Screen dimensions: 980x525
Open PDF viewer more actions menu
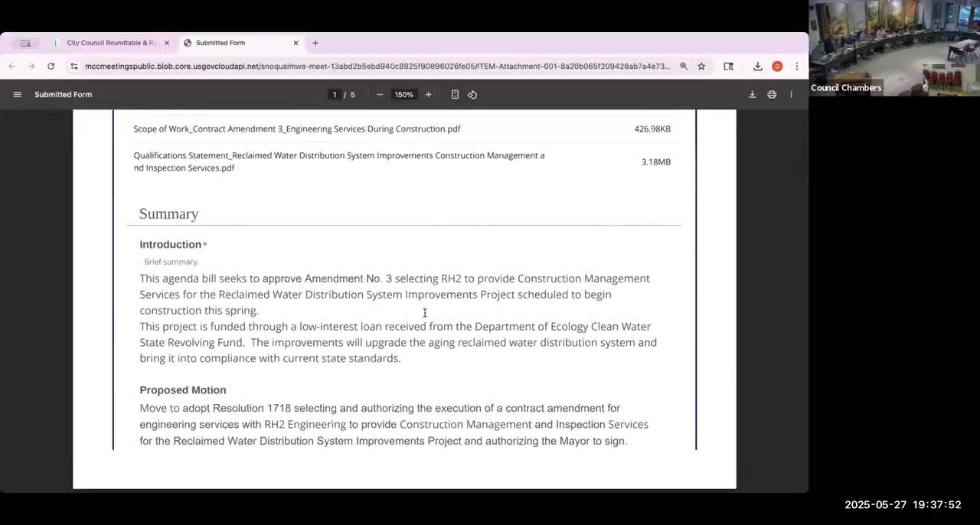tap(792, 94)
